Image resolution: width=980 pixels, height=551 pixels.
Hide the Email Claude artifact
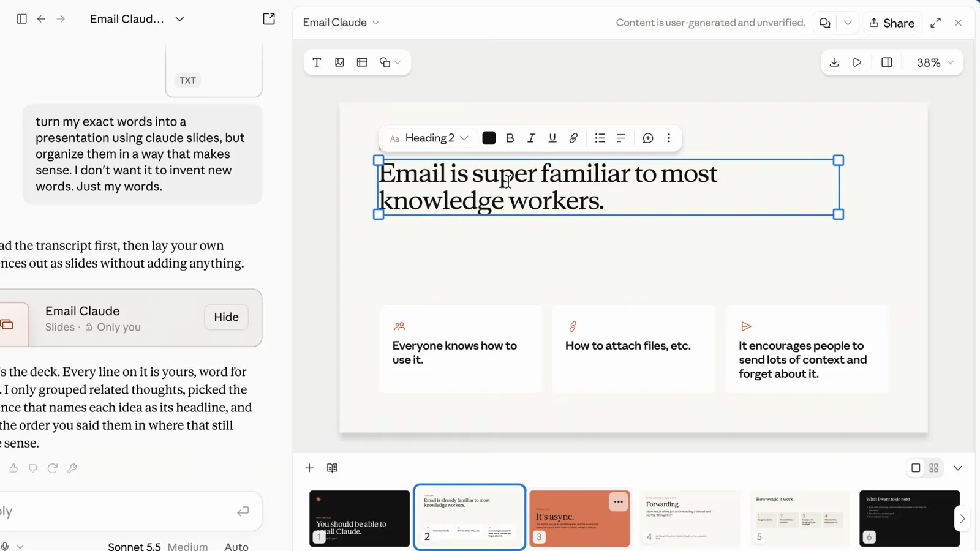click(x=226, y=317)
